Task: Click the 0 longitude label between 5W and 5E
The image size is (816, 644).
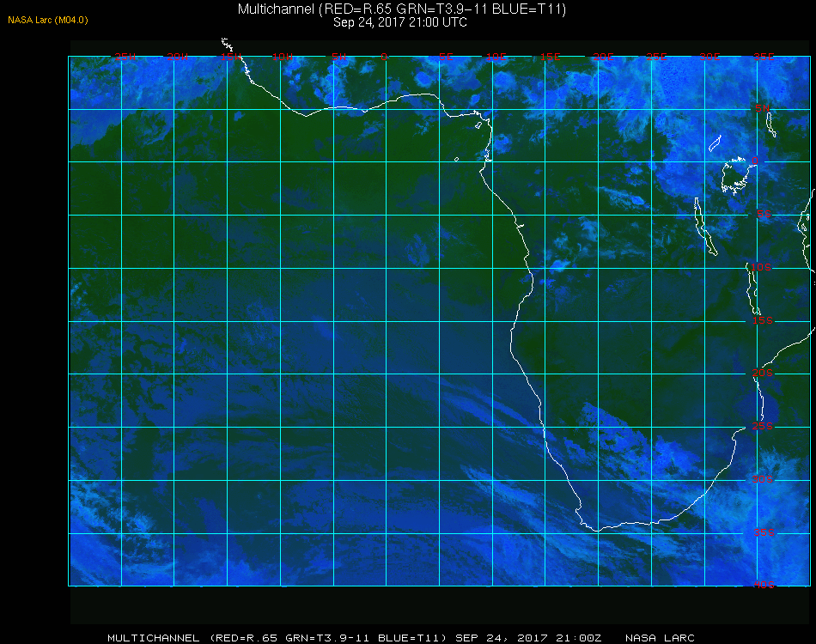Action: pos(384,57)
